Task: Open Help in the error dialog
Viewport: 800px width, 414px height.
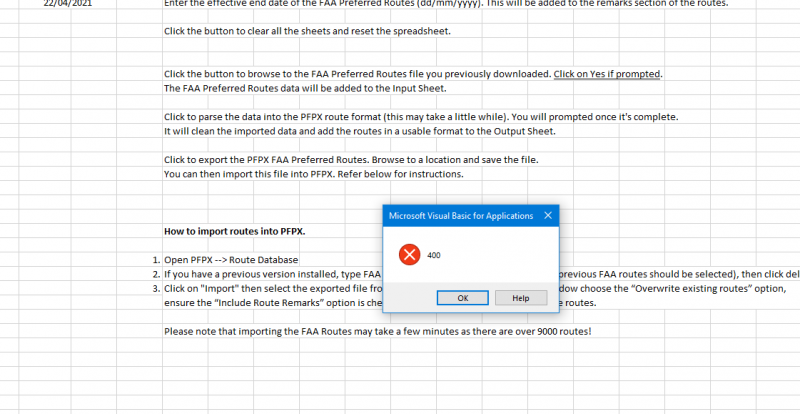Action: pyautogui.click(x=521, y=298)
